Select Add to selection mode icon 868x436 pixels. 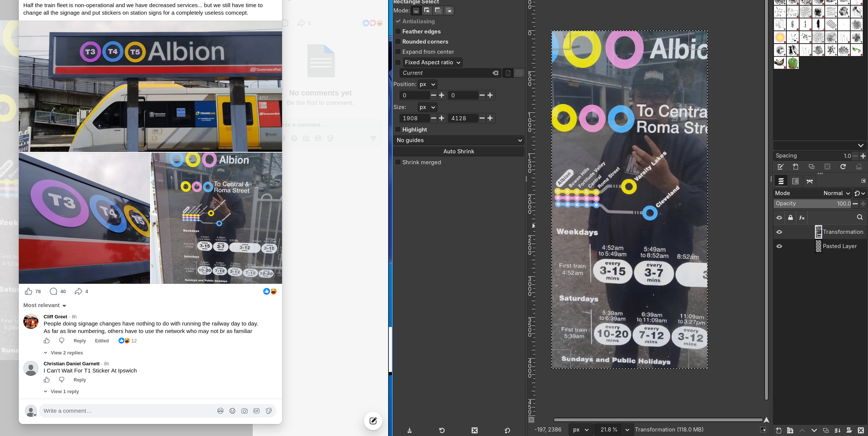tap(427, 11)
